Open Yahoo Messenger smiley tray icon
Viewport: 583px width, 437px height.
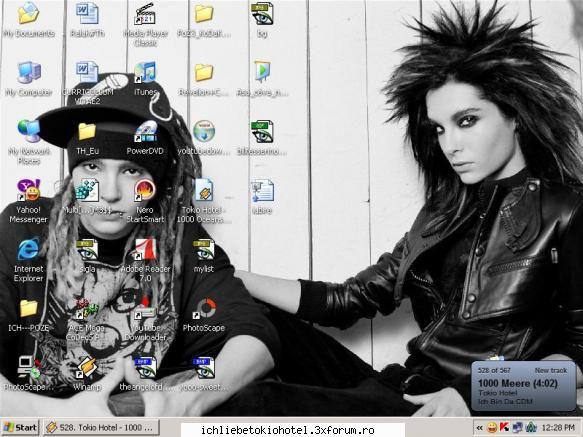tap(492, 427)
